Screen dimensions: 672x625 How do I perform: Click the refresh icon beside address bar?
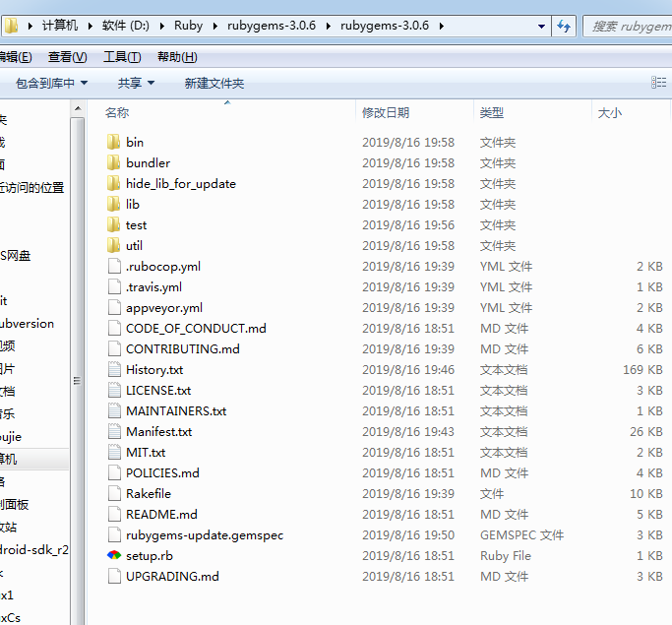[x=564, y=27]
